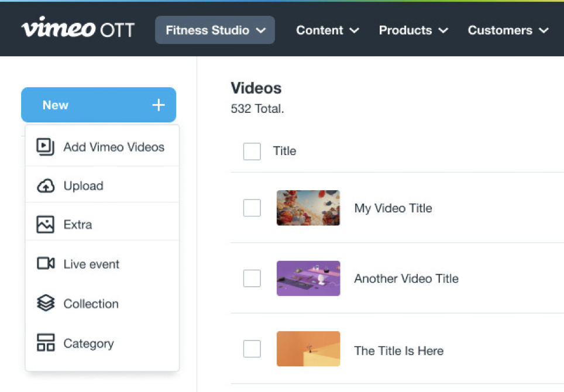This screenshot has width=564, height=392.
Task: Toggle the select-all checkbox beside Title
Action: 252,152
